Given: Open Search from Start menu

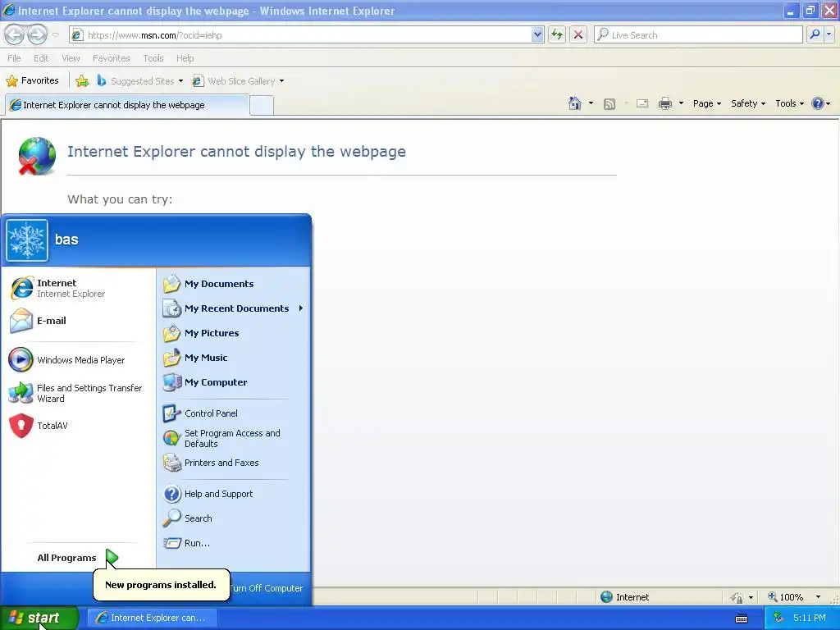Looking at the screenshot, I should point(234,518).
